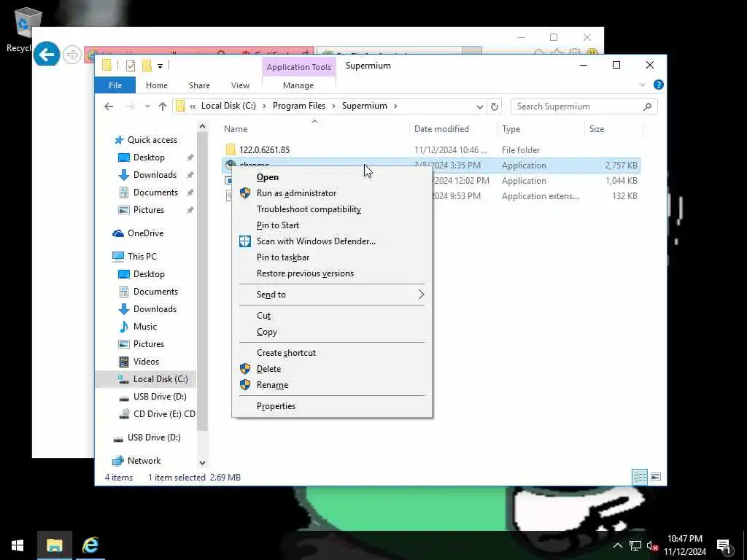Choose Cut in context menu
747x560 pixels.
[x=332, y=316]
